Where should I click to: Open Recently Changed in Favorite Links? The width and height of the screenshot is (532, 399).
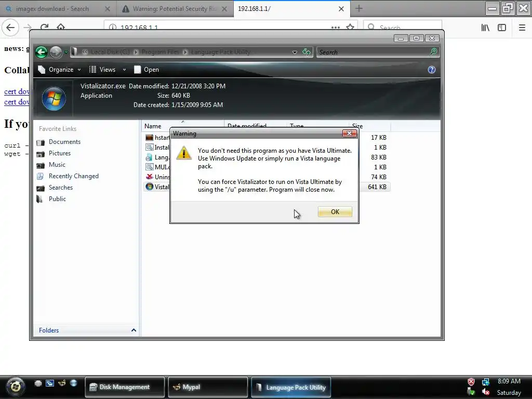(x=74, y=176)
